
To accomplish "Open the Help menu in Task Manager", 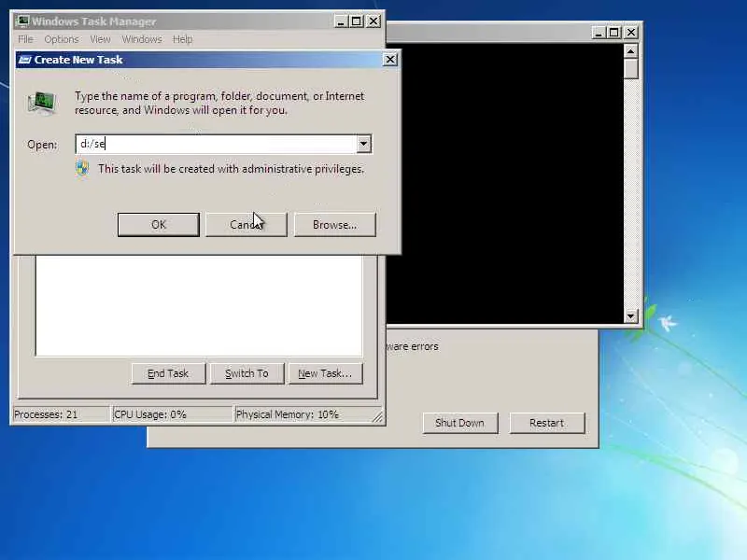I will tap(182, 39).
